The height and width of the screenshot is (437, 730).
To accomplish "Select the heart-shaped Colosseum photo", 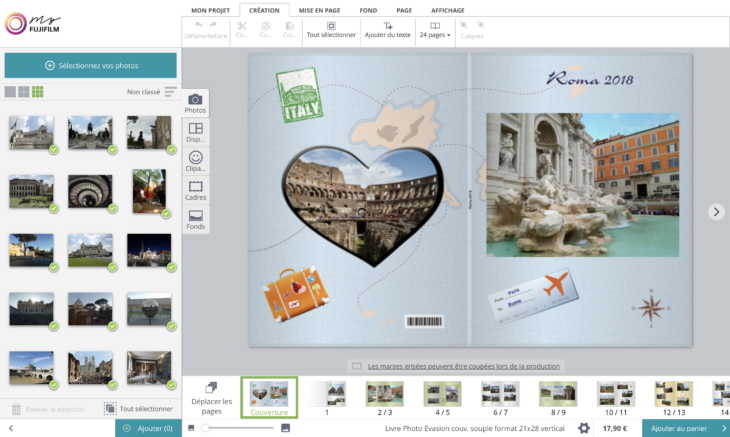I will click(x=363, y=205).
